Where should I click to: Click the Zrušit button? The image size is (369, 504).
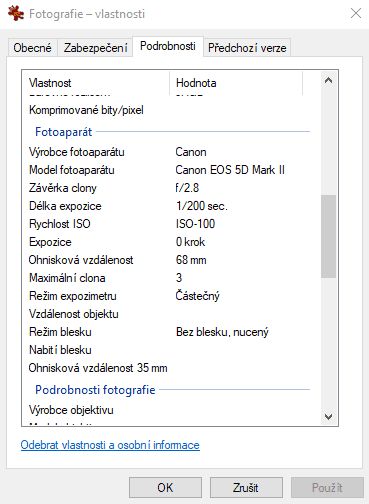pos(246,488)
